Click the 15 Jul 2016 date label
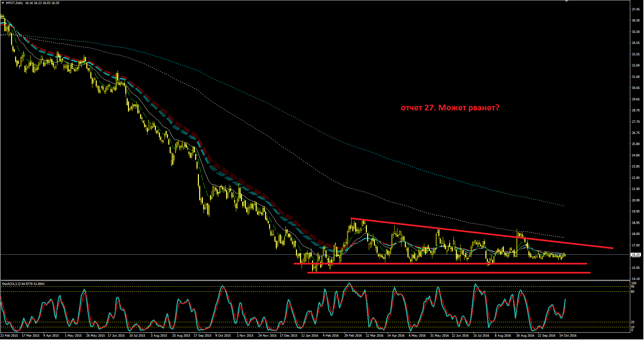The width and height of the screenshot is (644, 340). click(481, 336)
